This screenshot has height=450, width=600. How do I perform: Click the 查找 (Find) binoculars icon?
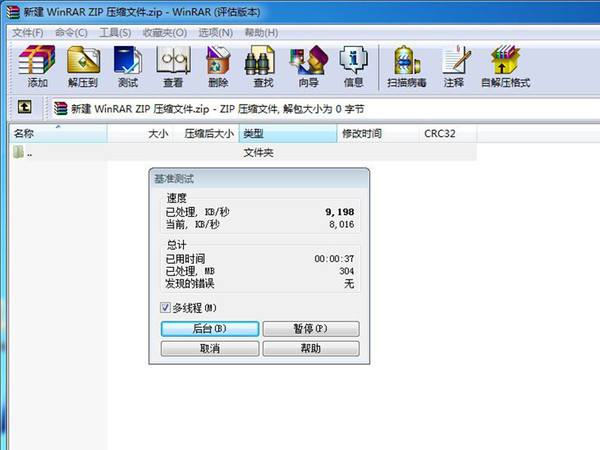[x=260, y=60]
